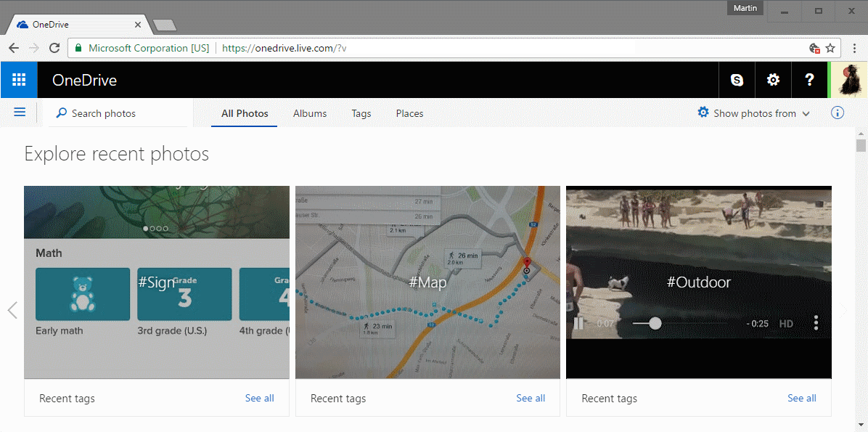The height and width of the screenshot is (432, 868).
Task: Open video options three-dot menu
Action: click(x=816, y=323)
